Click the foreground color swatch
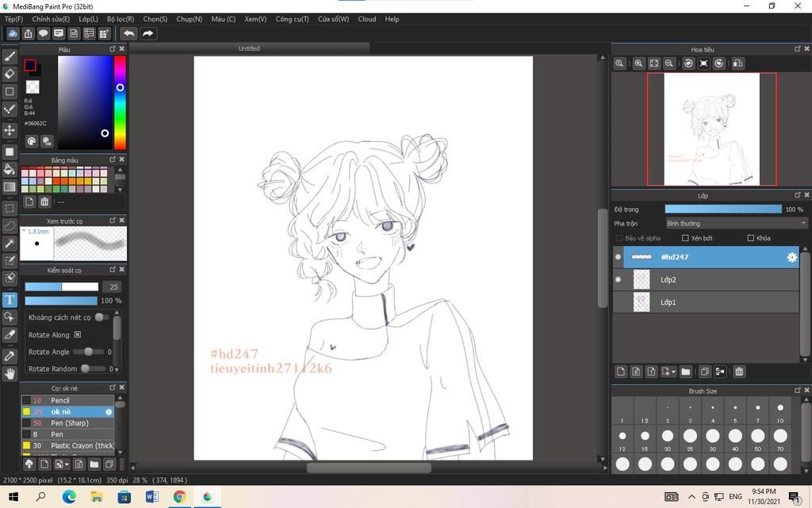Screen dimensions: 812x508 (30, 65)
